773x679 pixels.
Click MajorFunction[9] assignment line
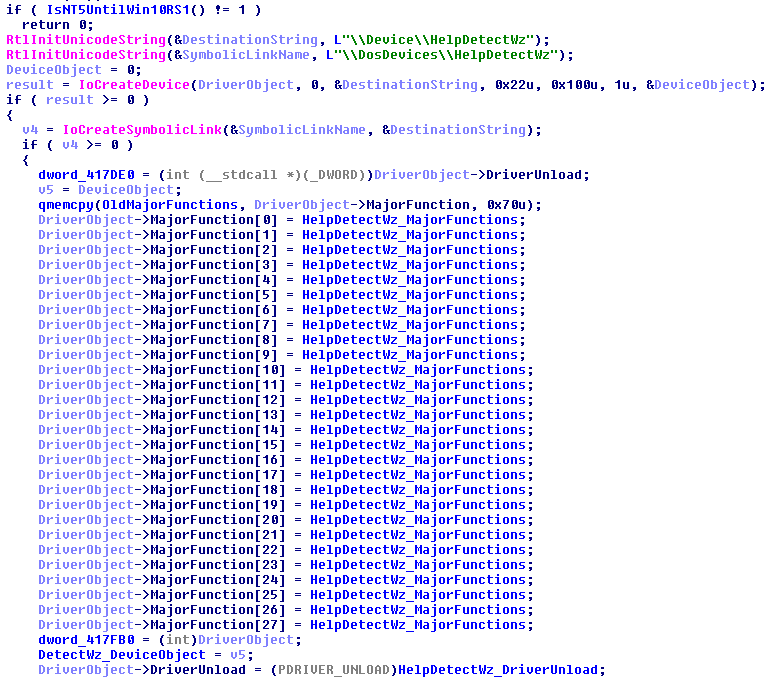pos(282,355)
